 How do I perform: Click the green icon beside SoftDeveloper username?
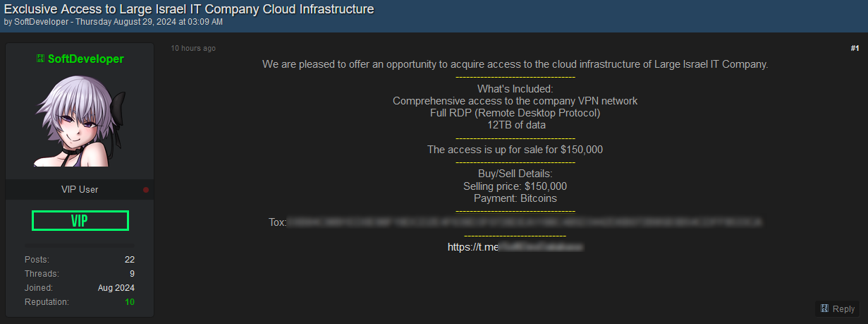click(41, 59)
